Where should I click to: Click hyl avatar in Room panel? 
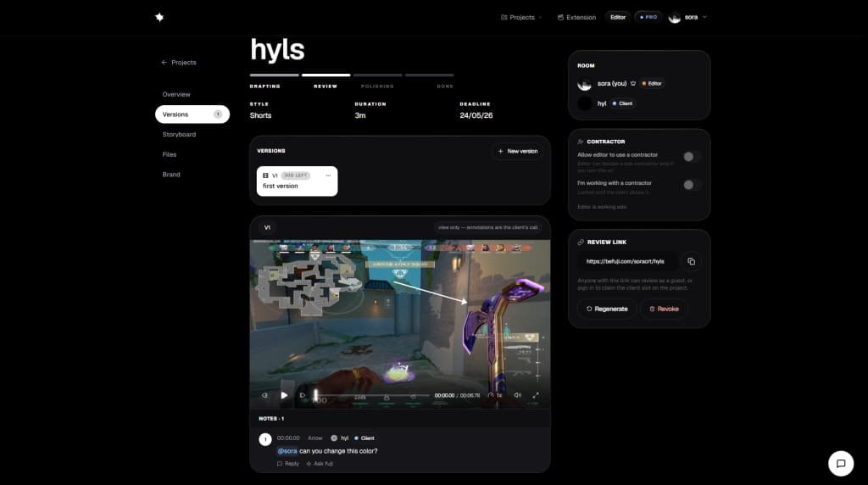(584, 103)
